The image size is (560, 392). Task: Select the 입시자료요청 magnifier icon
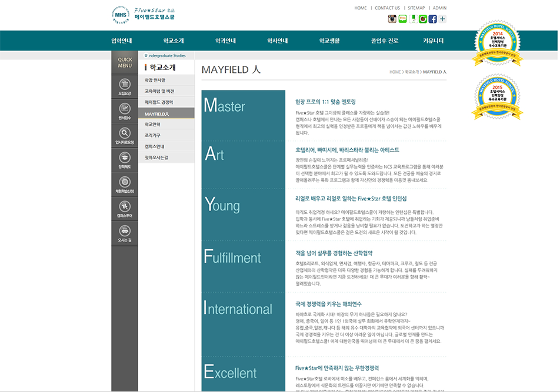[x=125, y=135]
